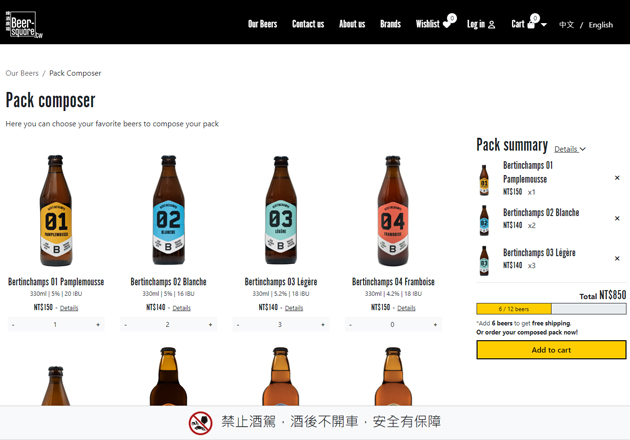This screenshot has width=630, height=440.
Task: Open Bertinchamps 04 Framboise product title
Action: coord(393,282)
